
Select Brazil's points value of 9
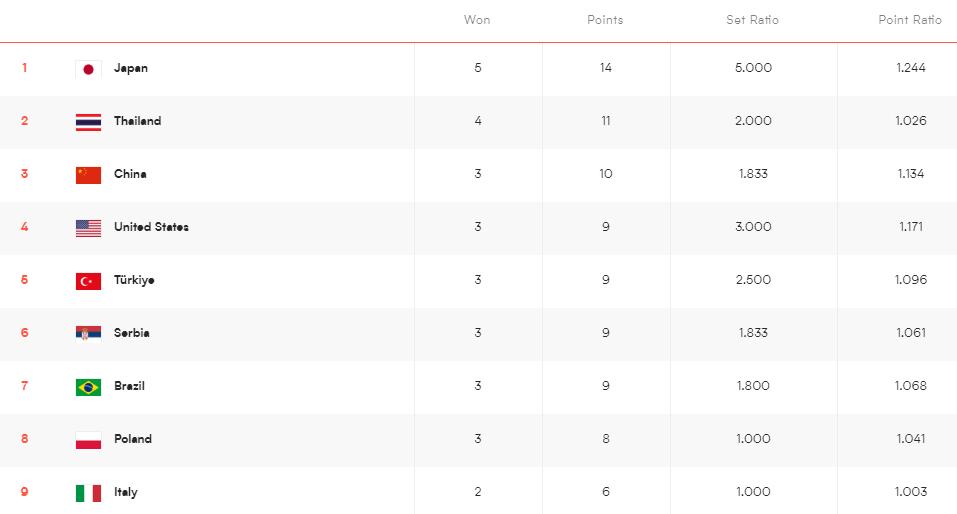pos(606,386)
